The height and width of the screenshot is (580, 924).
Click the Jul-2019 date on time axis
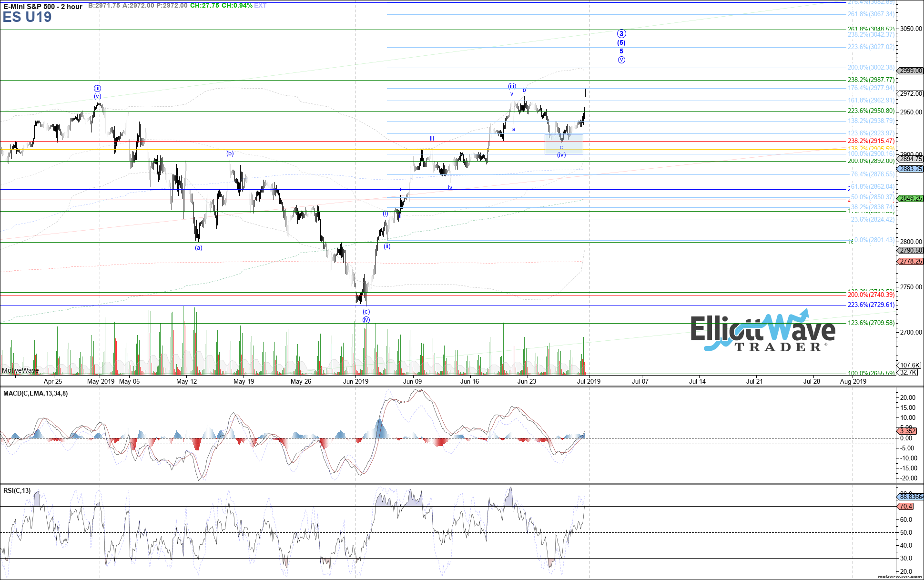point(589,381)
